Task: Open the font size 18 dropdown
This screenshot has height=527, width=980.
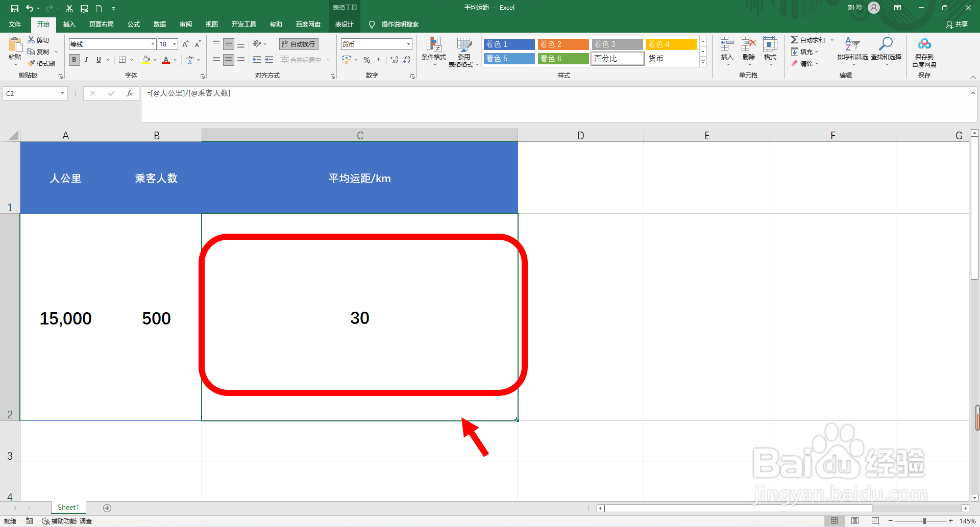Action: tap(174, 44)
